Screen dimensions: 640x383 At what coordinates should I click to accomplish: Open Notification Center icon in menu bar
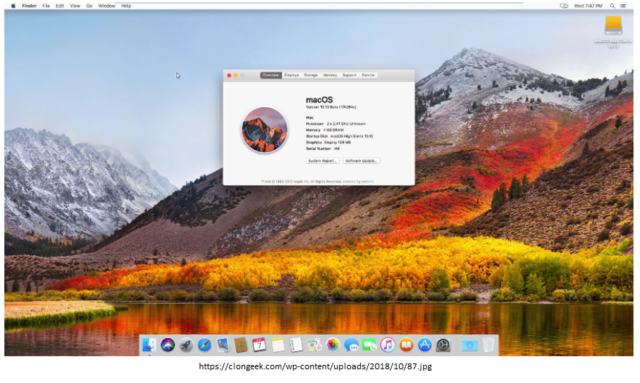tap(623, 6)
